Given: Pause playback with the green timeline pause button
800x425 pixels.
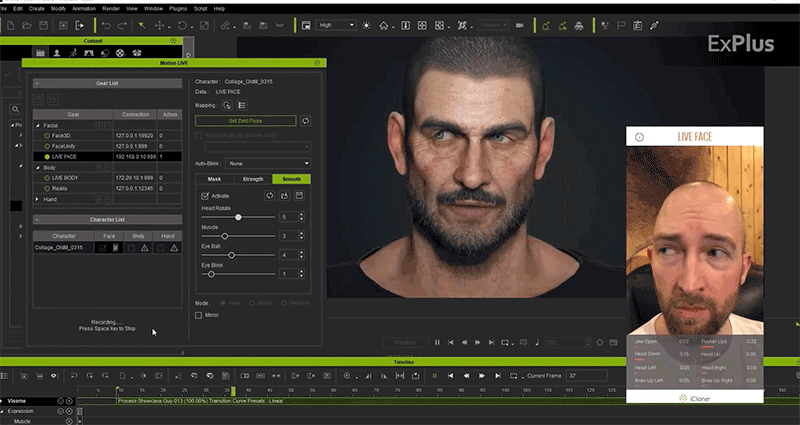Looking at the screenshot, I should (435, 376).
